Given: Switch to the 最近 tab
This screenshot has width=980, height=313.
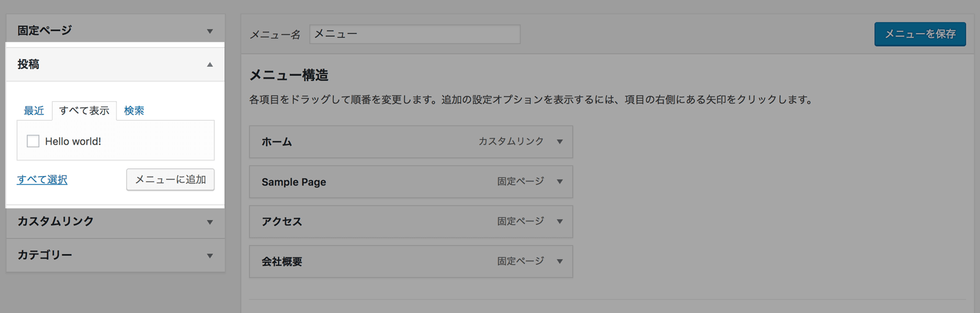Looking at the screenshot, I should 34,111.
